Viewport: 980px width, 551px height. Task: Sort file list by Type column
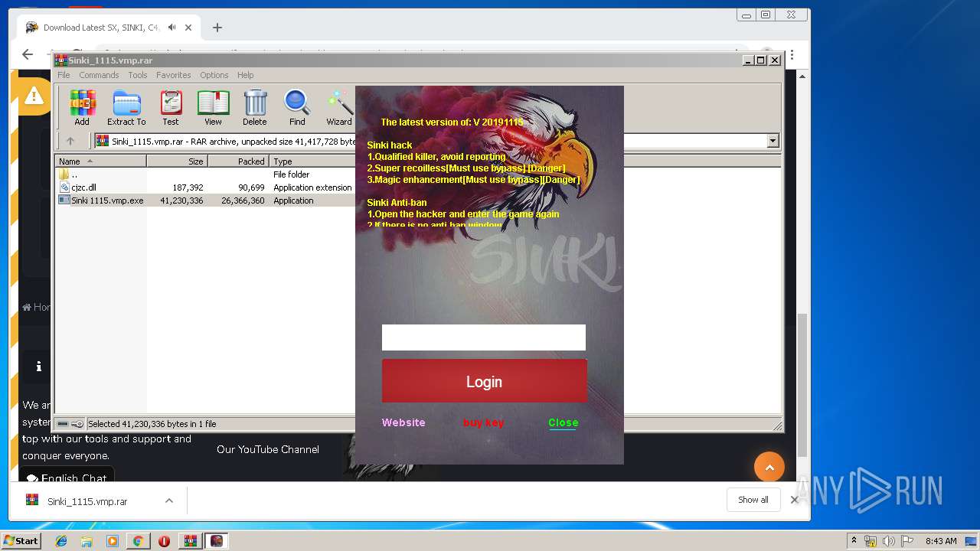point(312,161)
